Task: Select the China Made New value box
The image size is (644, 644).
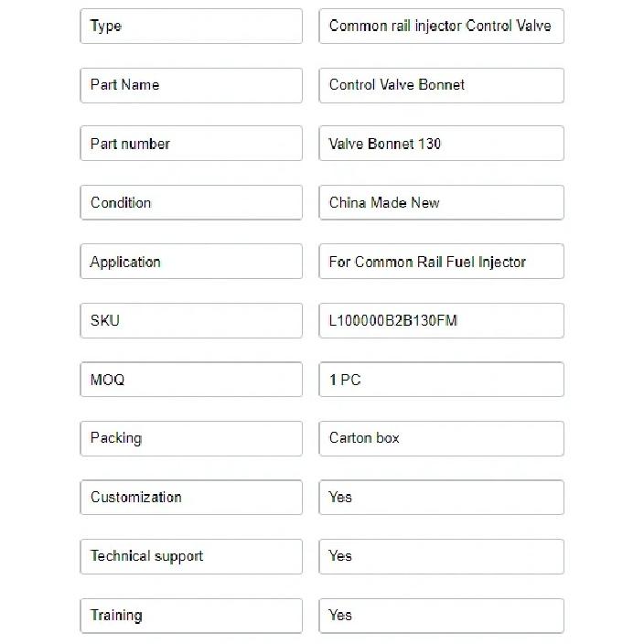Action: (x=442, y=202)
